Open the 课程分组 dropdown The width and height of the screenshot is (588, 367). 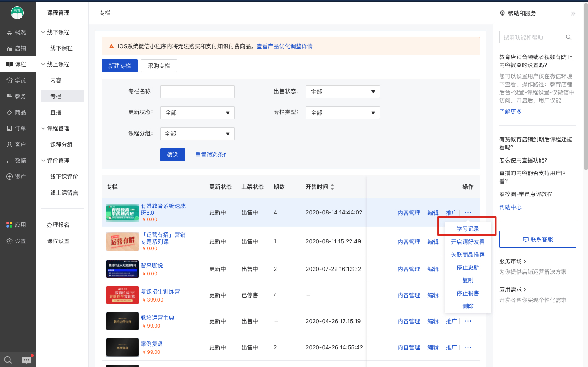coord(197,134)
